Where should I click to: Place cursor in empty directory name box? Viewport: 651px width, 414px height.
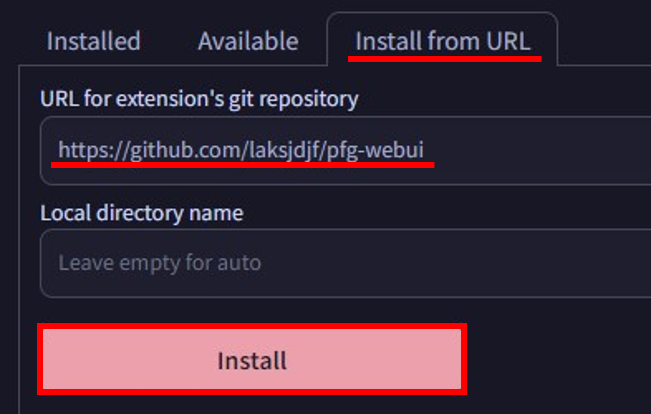(x=450, y=263)
